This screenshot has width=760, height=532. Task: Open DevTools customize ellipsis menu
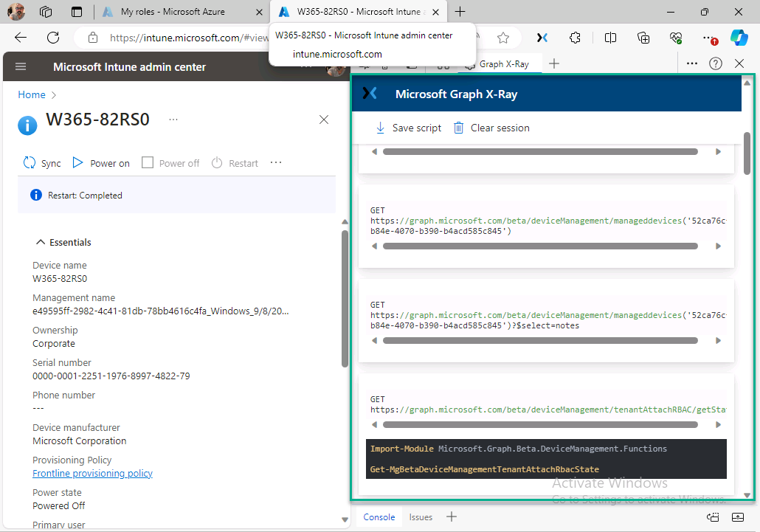click(x=692, y=63)
